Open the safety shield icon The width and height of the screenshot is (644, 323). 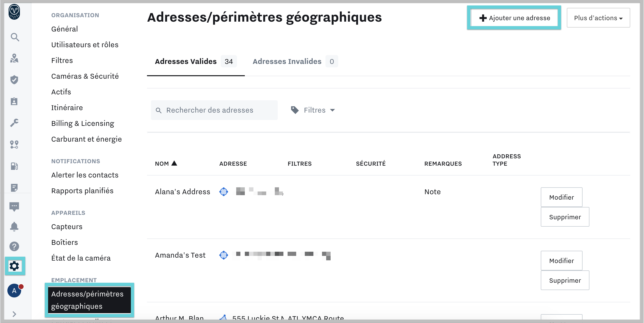15,80
